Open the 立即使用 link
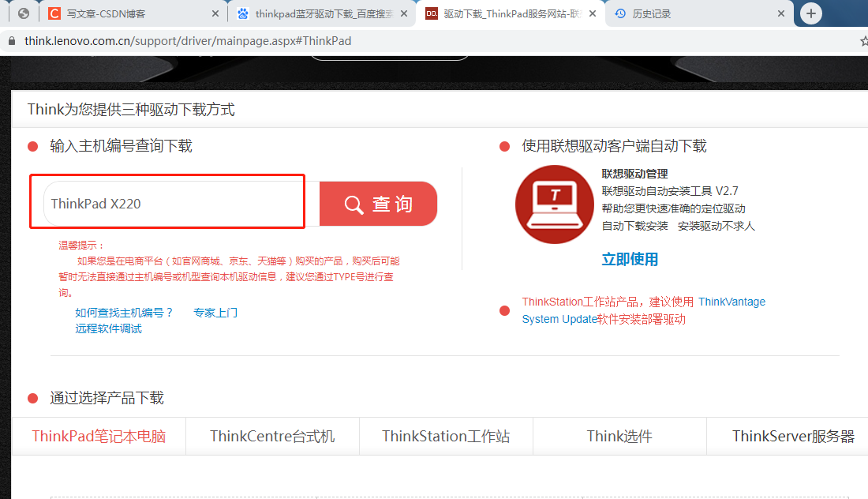 point(630,259)
